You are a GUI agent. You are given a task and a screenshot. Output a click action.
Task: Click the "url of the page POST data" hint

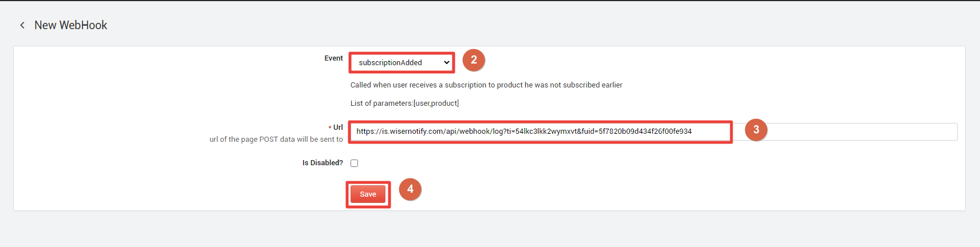(x=276, y=140)
